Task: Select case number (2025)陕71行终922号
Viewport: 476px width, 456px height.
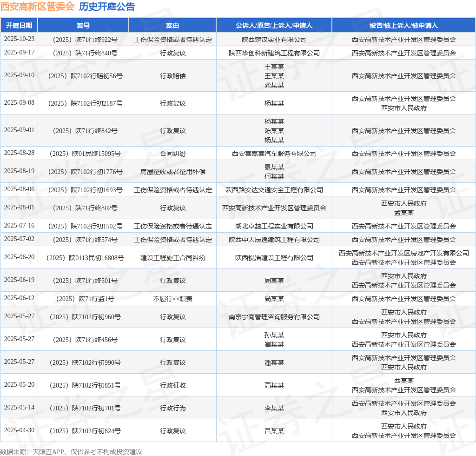Action: pyautogui.click(x=84, y=40)
